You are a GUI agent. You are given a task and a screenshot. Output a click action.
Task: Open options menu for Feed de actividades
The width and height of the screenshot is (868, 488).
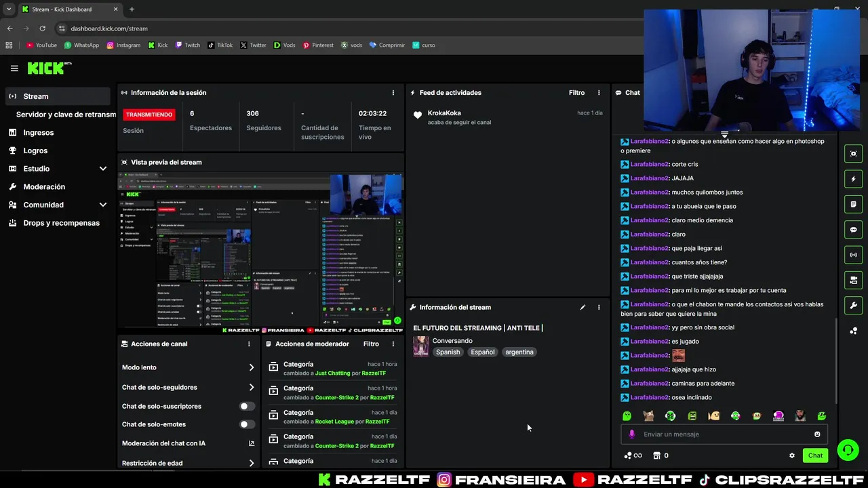point(599,93)
